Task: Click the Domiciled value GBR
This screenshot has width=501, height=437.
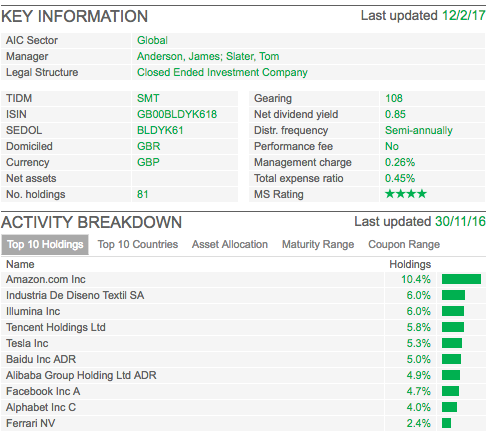Action: pyautogui.click(x=149, y=146)
